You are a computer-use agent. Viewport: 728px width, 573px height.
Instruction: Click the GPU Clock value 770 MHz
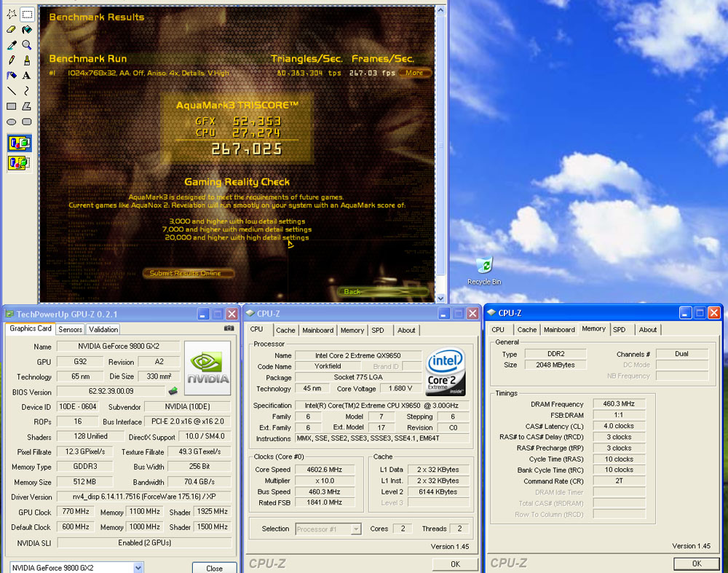coord(76,511)
